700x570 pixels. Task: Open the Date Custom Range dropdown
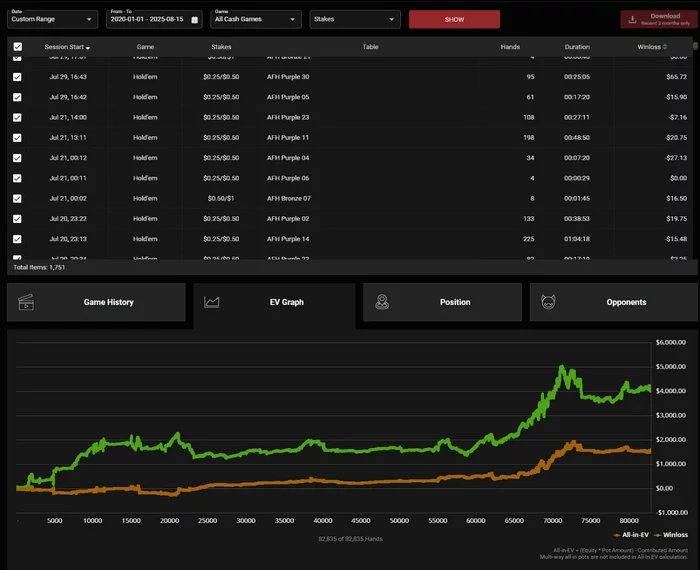(x=53, y=19)
